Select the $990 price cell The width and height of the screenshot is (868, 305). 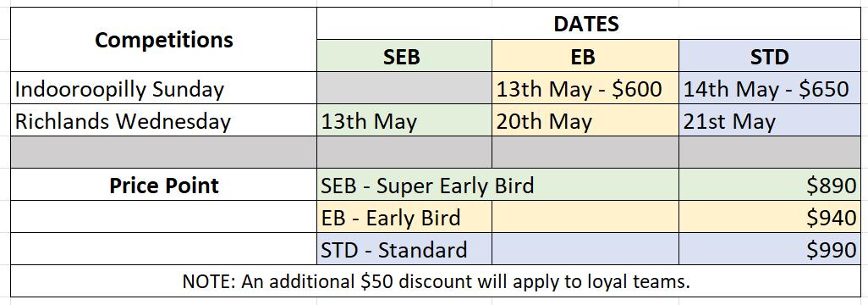pos(770,248)
